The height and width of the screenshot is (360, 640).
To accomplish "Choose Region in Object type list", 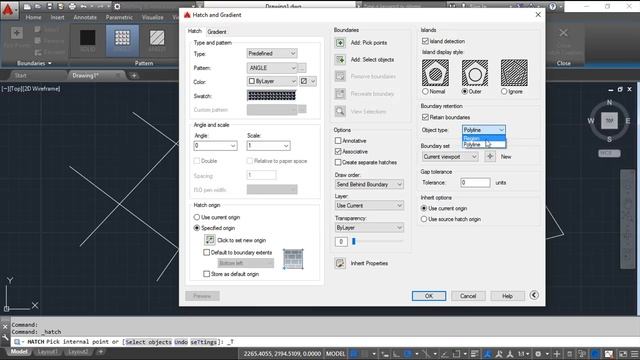I will tap(484, 138).
